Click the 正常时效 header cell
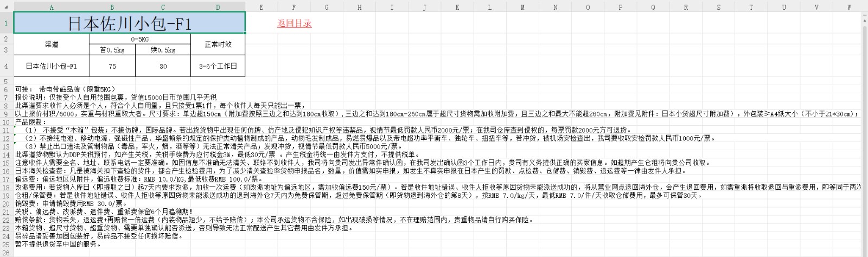Viewport: 868px width, 257px height. tap(218, 44)
